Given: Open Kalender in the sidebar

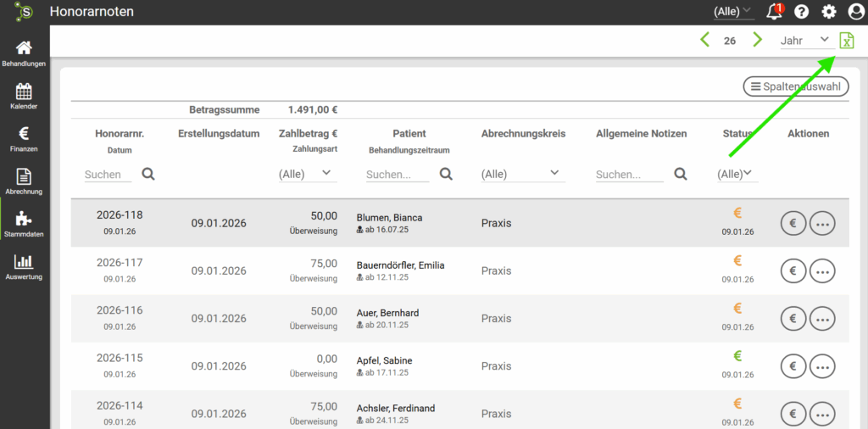Looking at the screenshot, I should point(24,95).
